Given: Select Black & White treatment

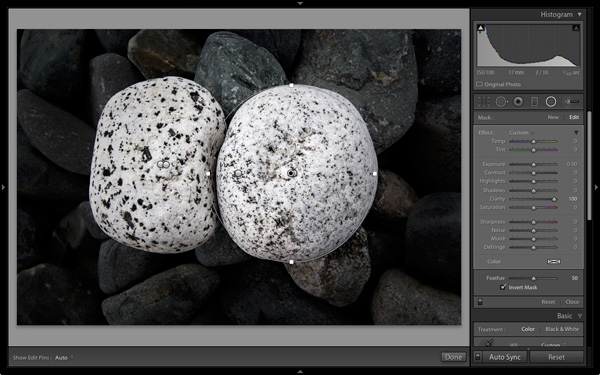Looking at the screenshot, I should pos(562,329).
